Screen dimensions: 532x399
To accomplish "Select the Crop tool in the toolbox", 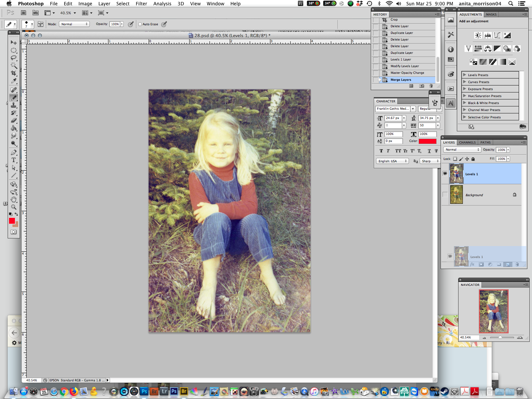I will [x=14, y=73].
